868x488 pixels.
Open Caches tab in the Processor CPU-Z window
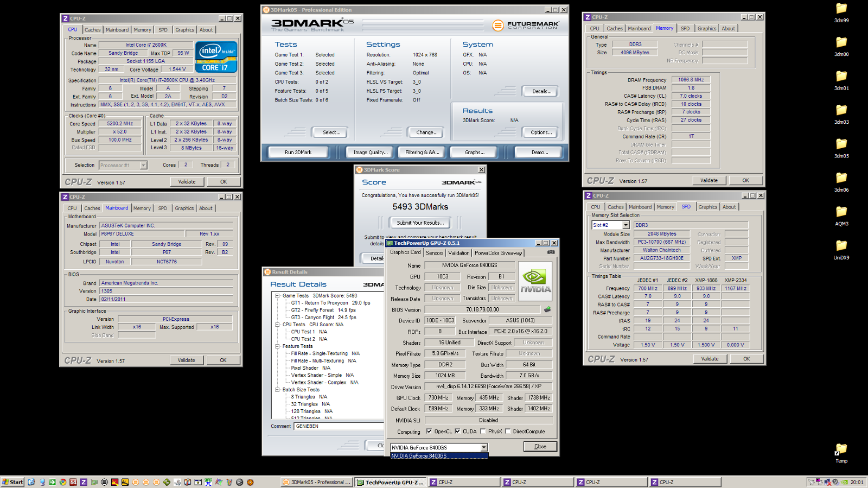click(92, 30)
